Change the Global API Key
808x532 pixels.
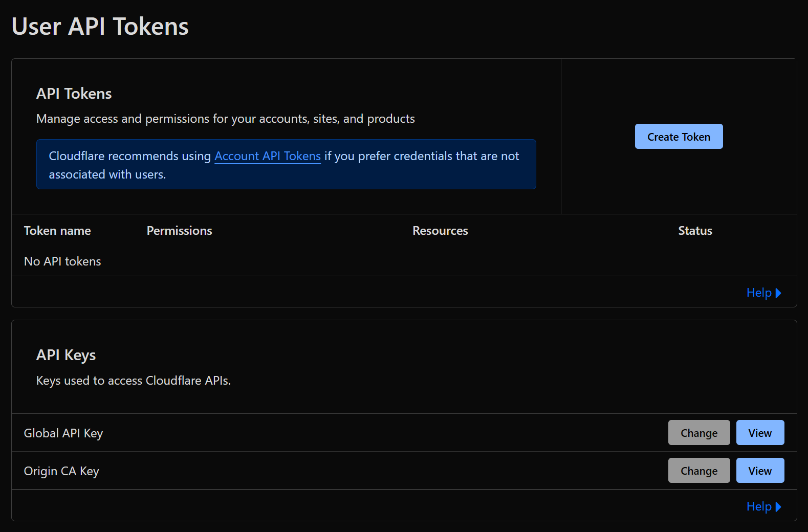pos(698,433)
